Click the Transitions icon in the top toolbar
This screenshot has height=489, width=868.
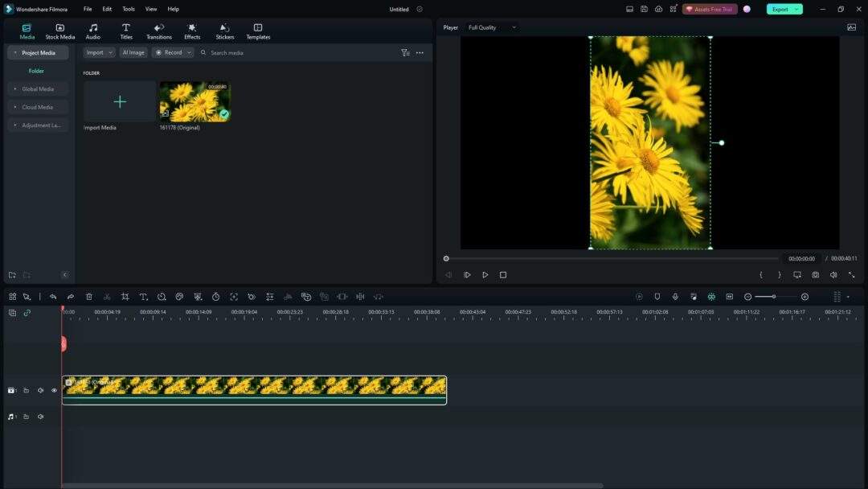(x=158, y=31)
